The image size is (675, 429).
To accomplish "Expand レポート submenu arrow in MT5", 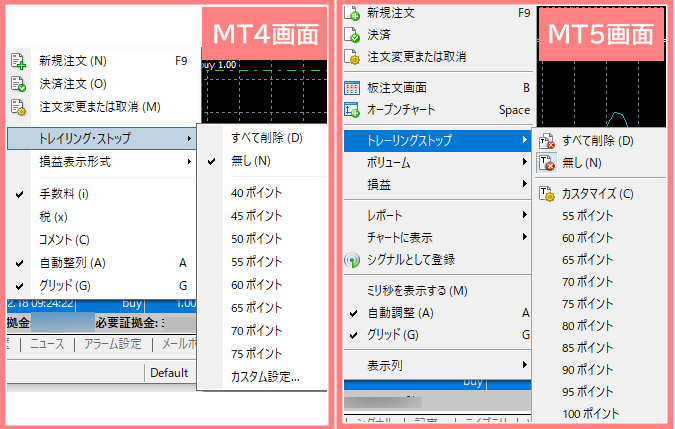I will coord(524,215).
